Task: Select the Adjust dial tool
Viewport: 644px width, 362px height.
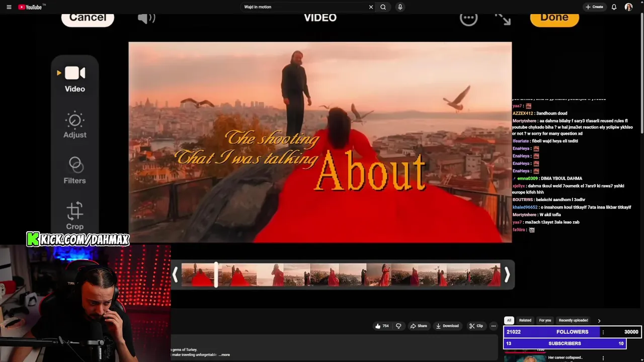Action: click(x=75, y=125)
